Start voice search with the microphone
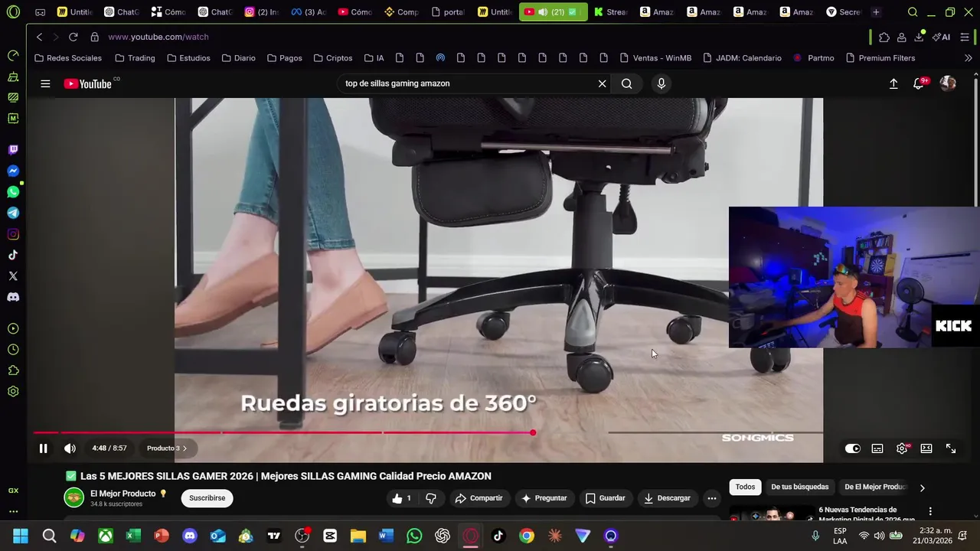 click(x=661, y=83)
